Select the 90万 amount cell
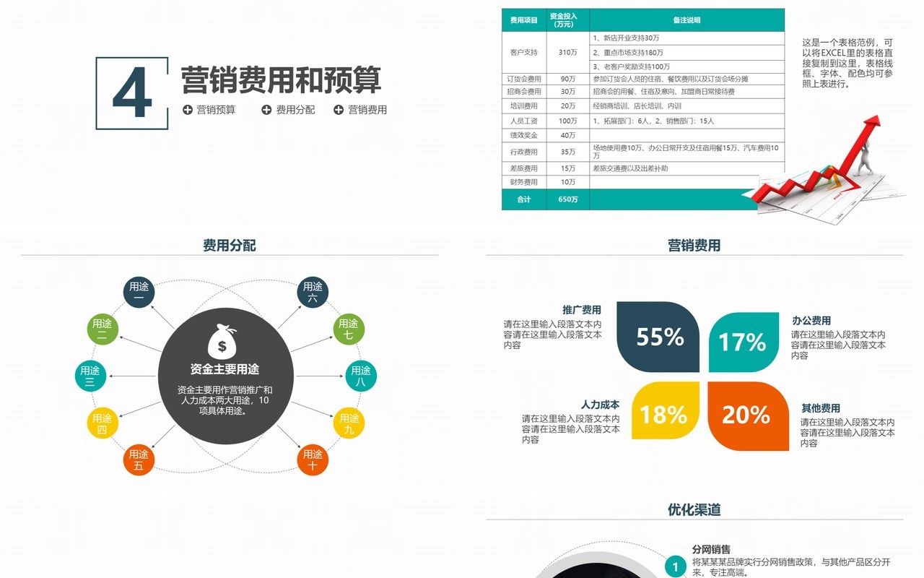 [x=567, y=79]
